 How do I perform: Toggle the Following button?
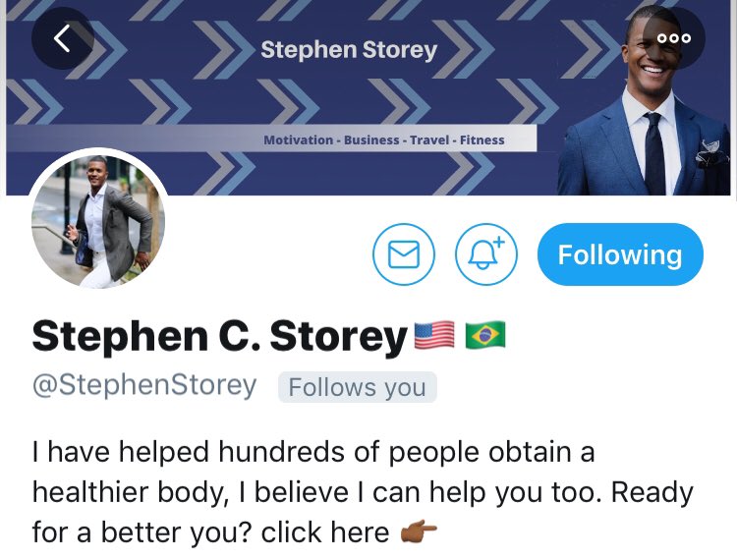click(620, 254)
